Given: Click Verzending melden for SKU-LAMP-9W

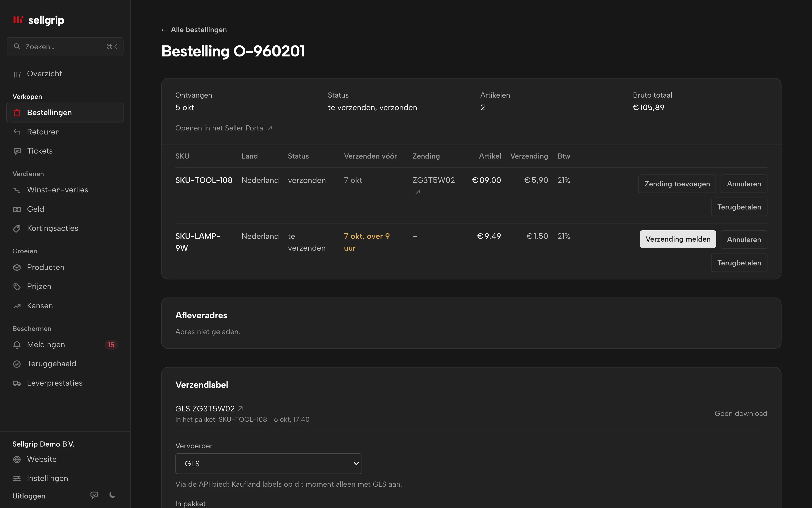Looking at the screenshot, I should (x=678, y=239).
